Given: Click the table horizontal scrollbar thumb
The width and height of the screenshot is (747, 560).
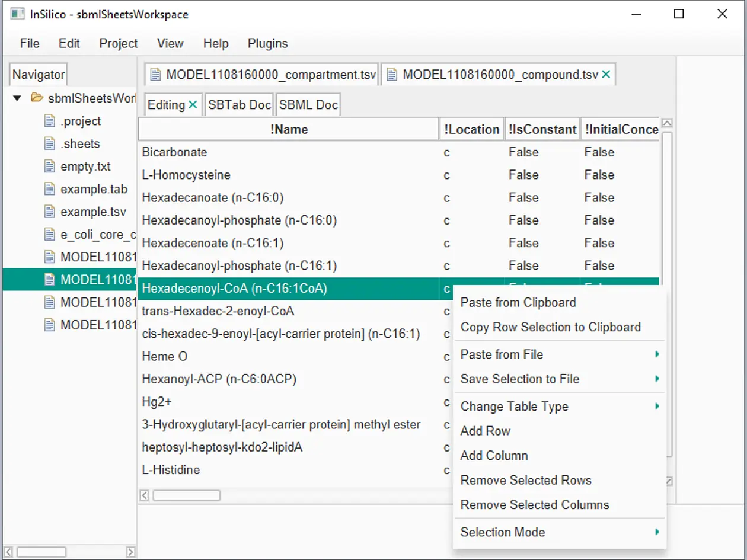Looking at the screenshot, I should 187,495.
